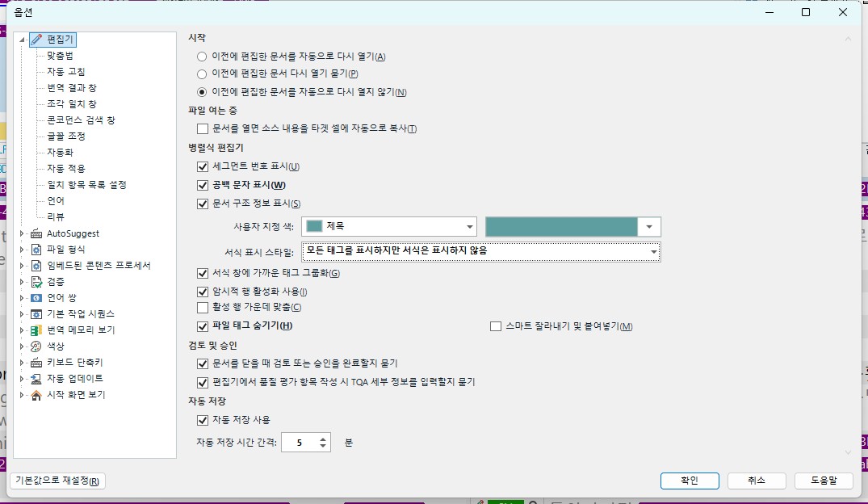Click the 파일 형식 icon
868x504 pixels.
[x=36, y=250]
